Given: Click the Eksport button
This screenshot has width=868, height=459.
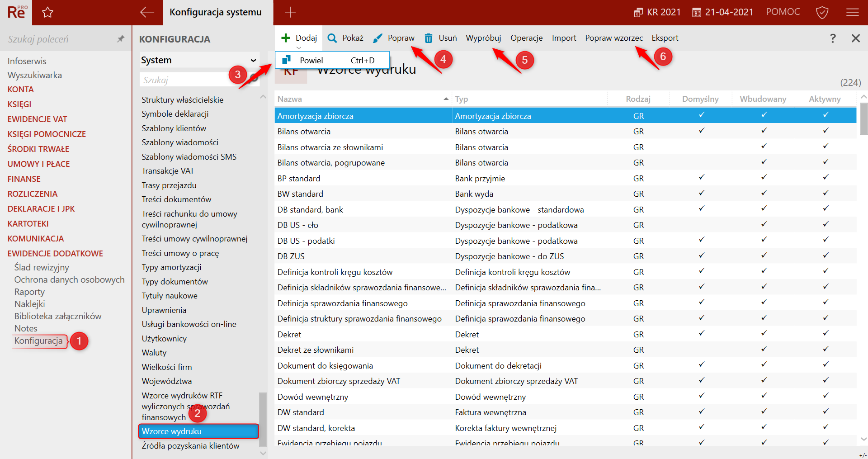Looking at the screenshot, I should click(665, 38).
